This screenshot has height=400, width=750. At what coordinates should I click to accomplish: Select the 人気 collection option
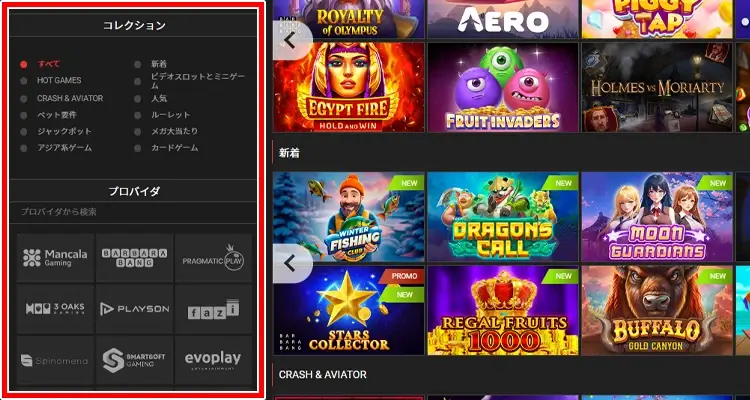[159, 99]
